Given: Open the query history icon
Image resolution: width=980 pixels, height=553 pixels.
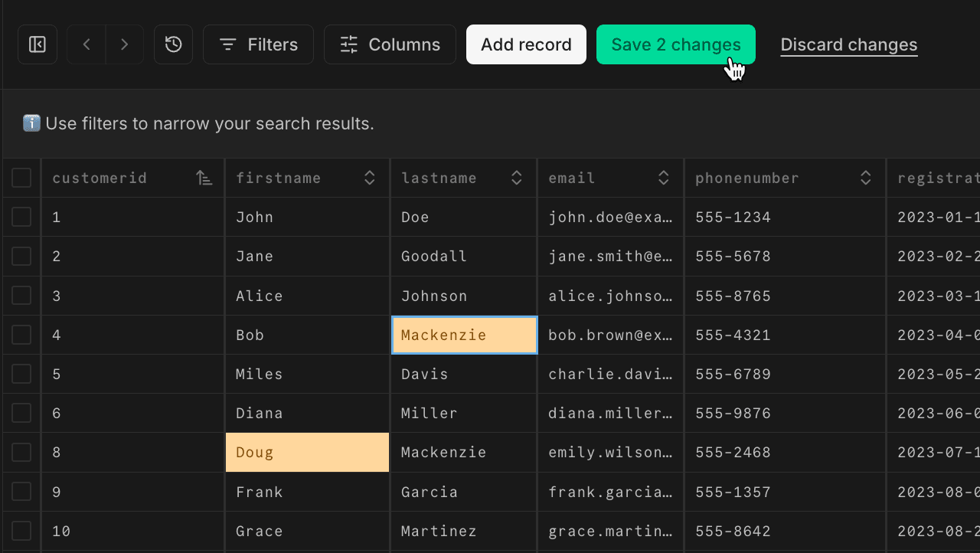Looking at the screenshot, I should click(x=174, y=44).
